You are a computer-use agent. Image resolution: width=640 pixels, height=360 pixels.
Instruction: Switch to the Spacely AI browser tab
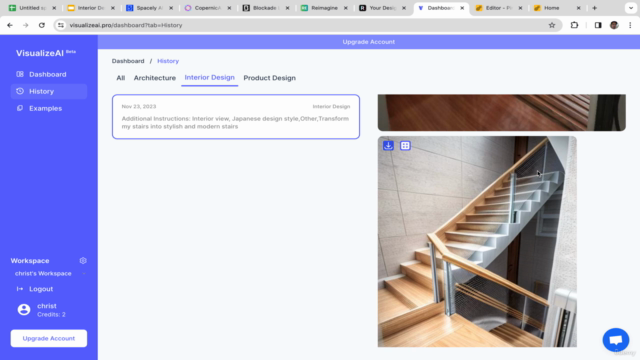coord(150,8)
